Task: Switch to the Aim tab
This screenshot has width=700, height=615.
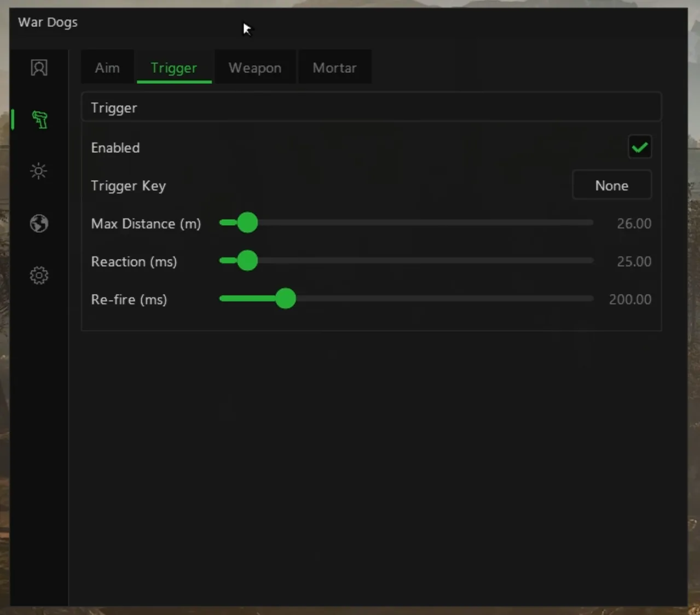Action: 107,67
